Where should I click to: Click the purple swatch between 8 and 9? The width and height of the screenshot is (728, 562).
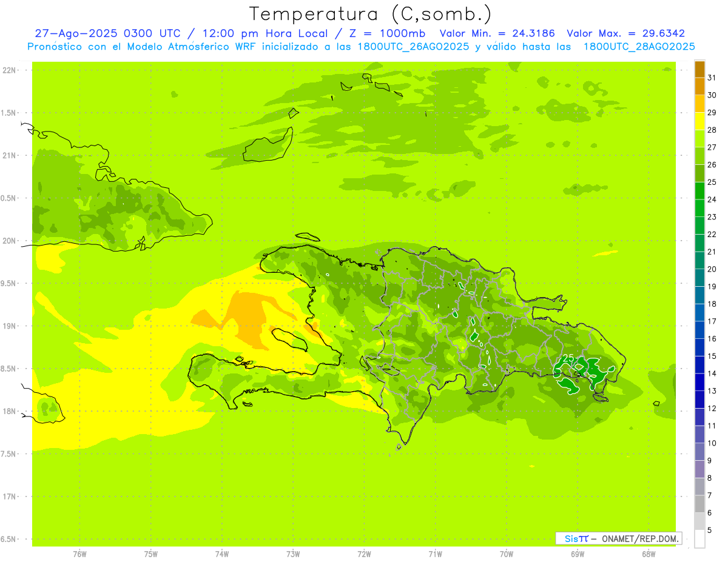(699, 469)
